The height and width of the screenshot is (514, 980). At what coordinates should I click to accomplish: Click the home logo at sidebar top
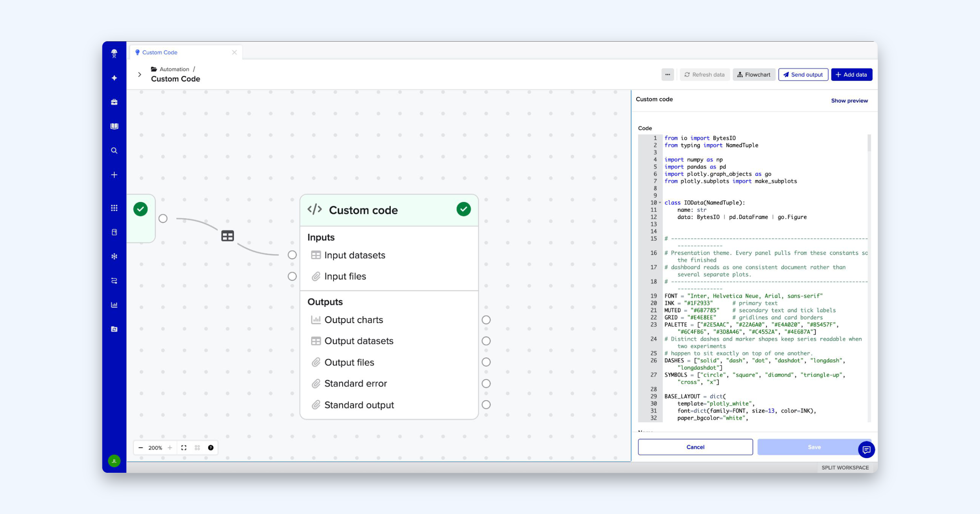114,53
